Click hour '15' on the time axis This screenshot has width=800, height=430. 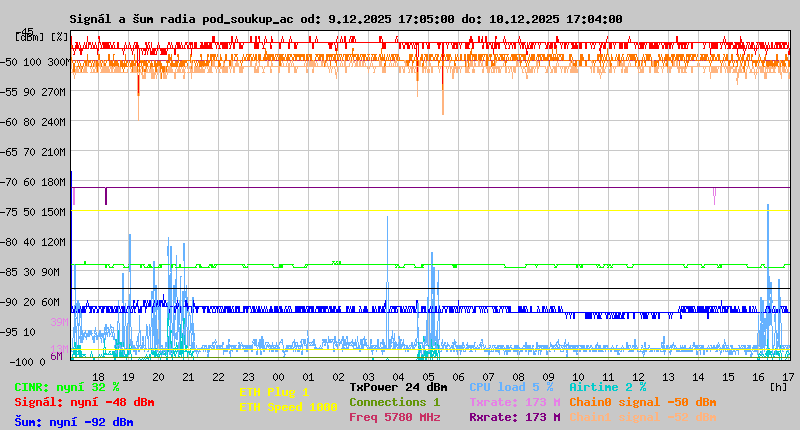click(x=728, y=377)
